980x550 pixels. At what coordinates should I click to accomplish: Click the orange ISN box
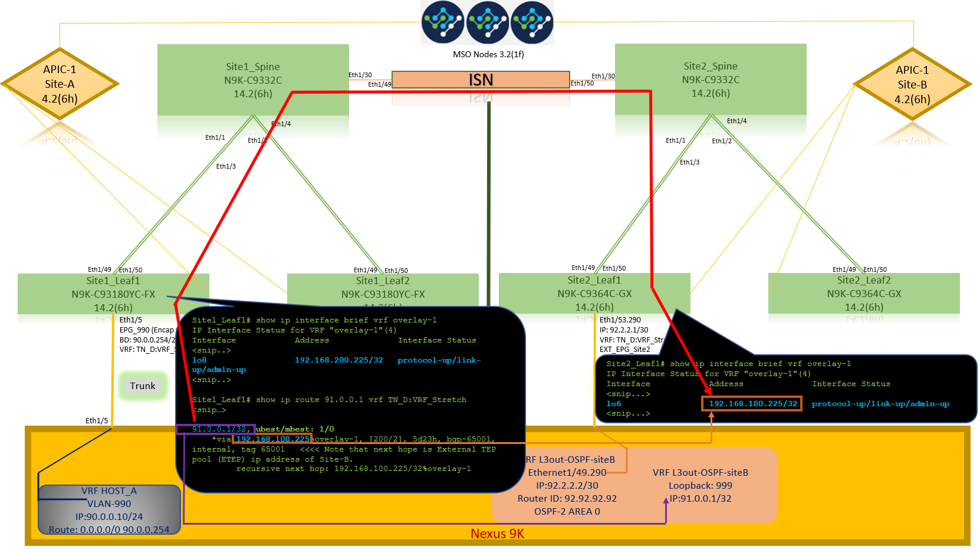point(481,80)
